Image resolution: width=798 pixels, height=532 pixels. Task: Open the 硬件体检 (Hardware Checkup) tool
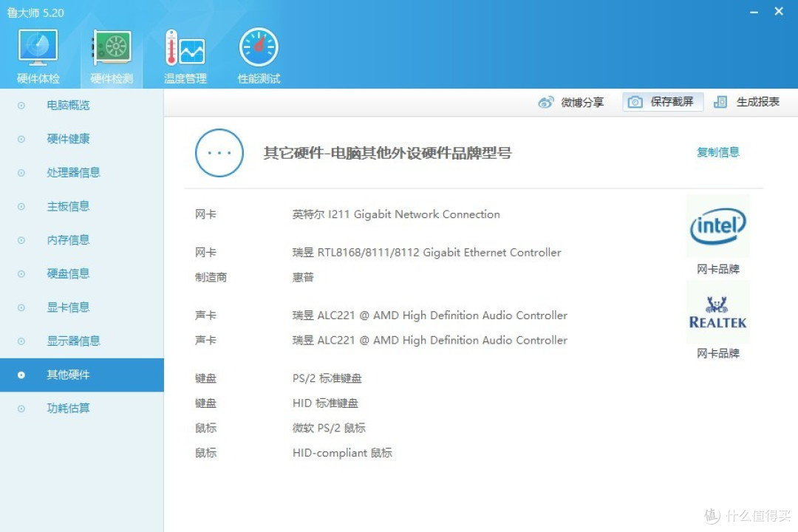point(37,52)
